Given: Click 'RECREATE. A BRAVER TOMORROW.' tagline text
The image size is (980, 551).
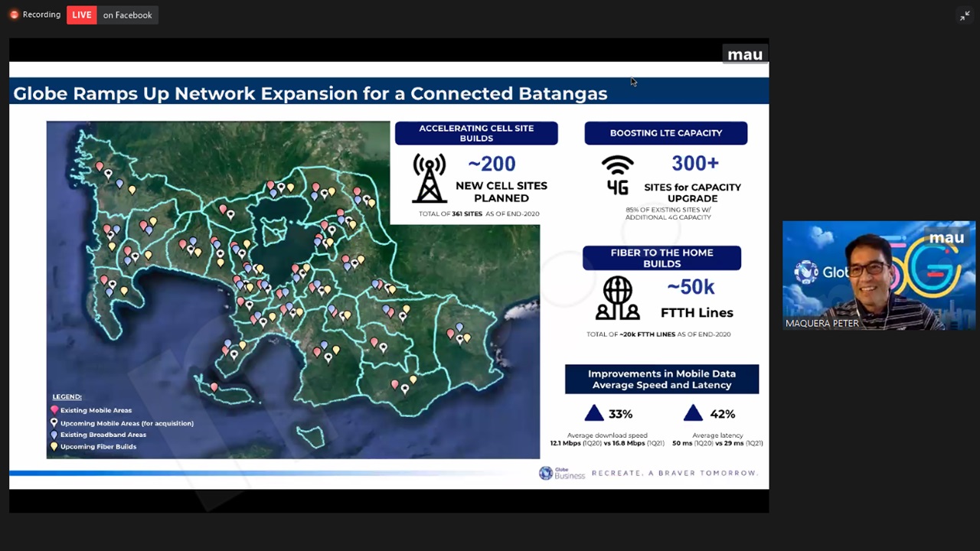Looking at the screenshot, I should pos(675,473).
